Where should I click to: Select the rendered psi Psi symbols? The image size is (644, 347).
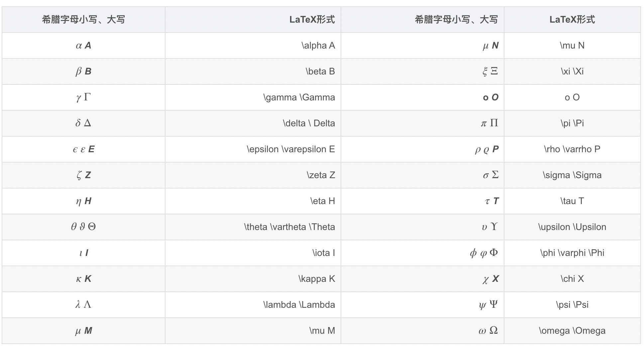pos(488,305)
